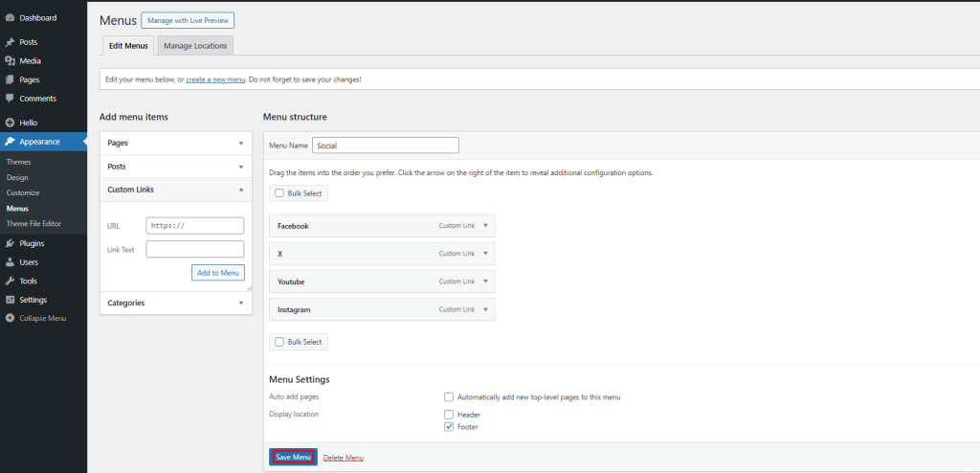This screenshot has width=980, height=473.
Task: Click the Settings sliders icon
Action: [10, 301]
